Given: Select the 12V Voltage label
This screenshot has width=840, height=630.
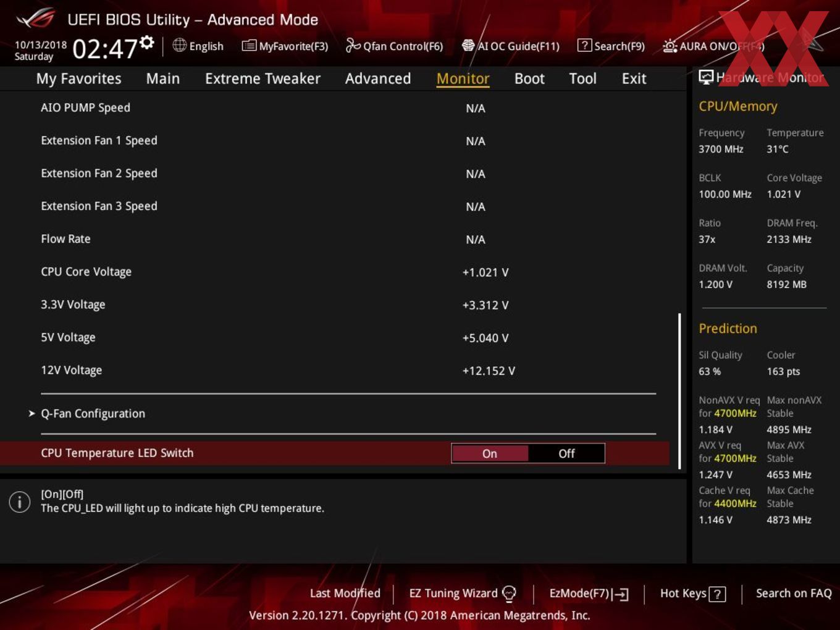Looking at the screenshot, I should (x=71, y=370).
